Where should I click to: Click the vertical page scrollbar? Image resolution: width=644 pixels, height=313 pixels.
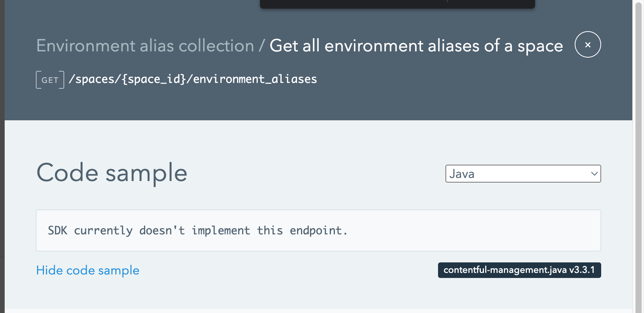point(638,156)
